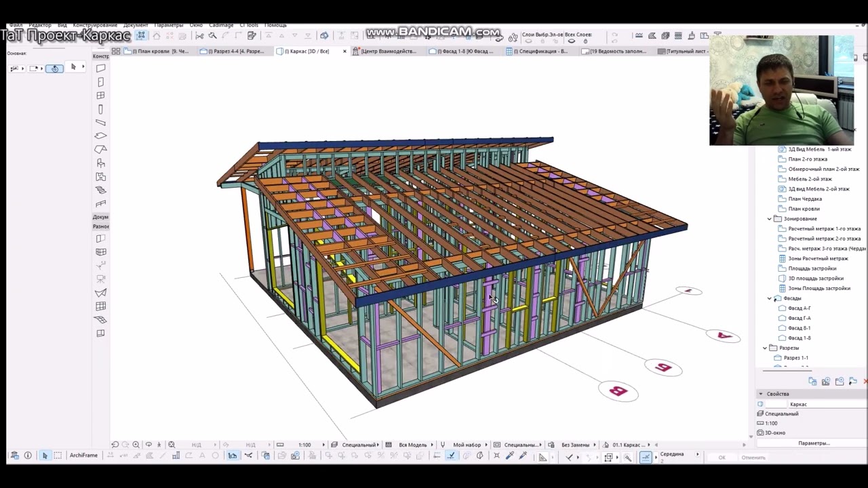Select the Roof tool in the toolbox
868x488 pixels.
[x=100, y=150]
